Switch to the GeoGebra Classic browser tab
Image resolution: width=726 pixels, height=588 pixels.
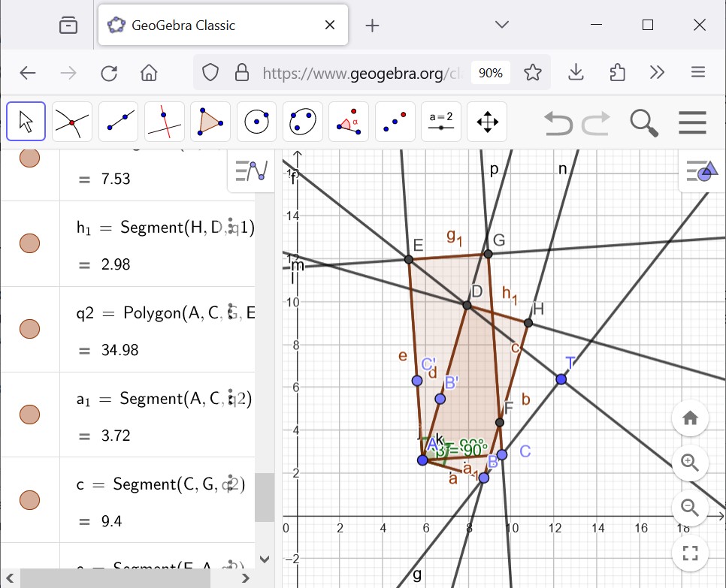pos(223,25)
